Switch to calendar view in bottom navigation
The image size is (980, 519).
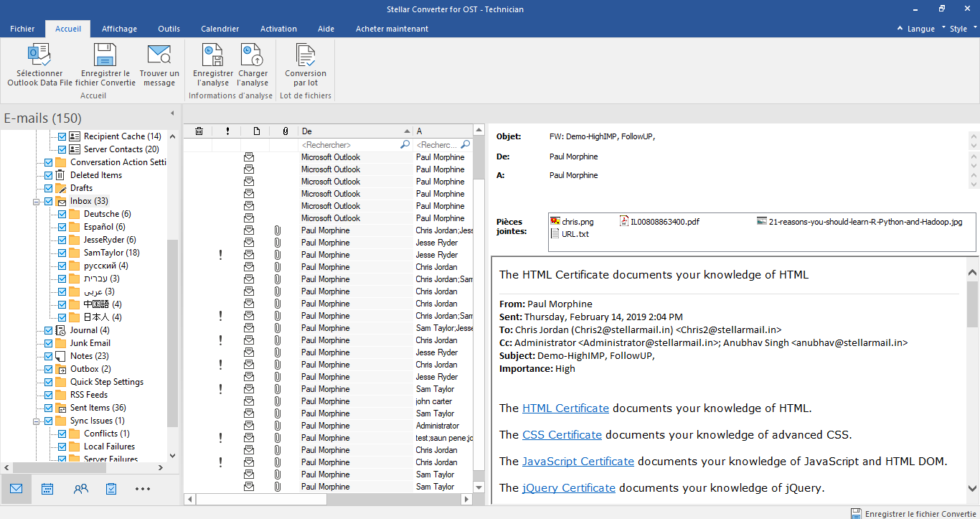pyautogui.click(x=47, y=489)
